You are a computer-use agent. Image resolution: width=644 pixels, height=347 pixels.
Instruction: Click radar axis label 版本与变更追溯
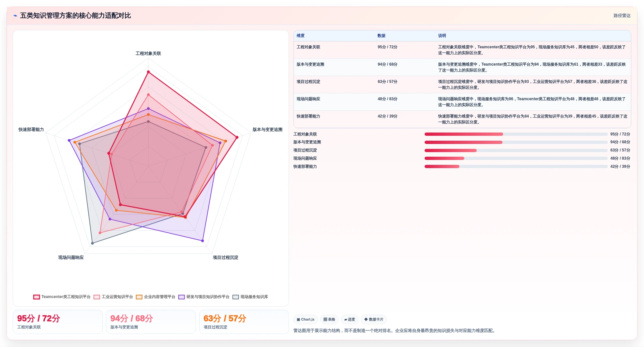(x=267, y=130)
